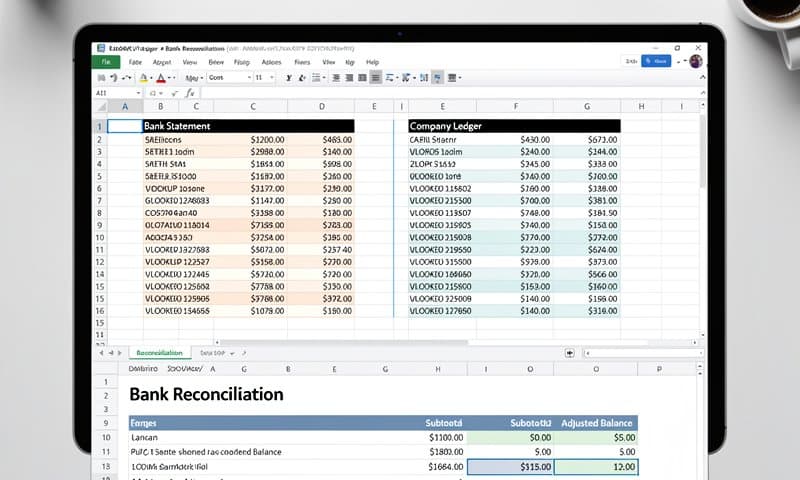
Task: Click the vertical scrollbar of top sheet
Action: (703, 150)
